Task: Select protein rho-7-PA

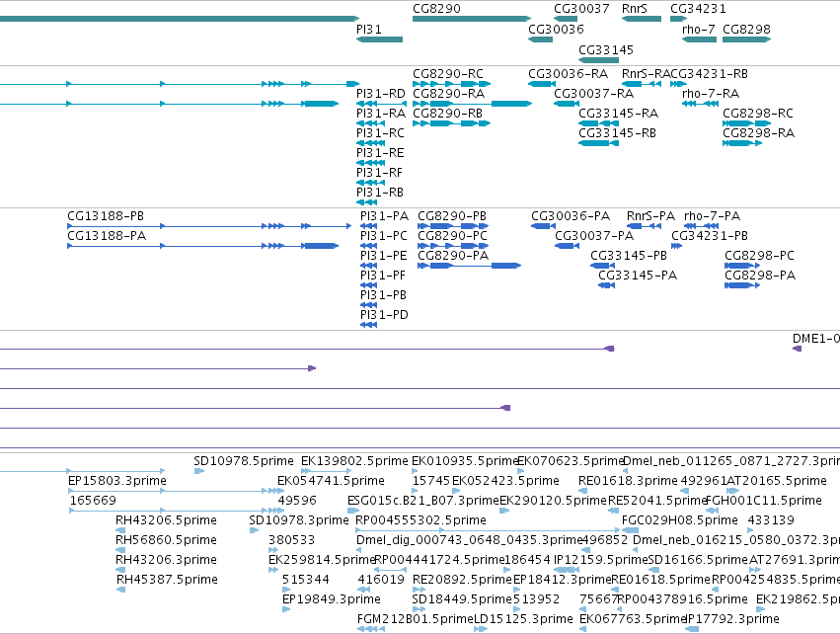Action: [x=701, y=226]
